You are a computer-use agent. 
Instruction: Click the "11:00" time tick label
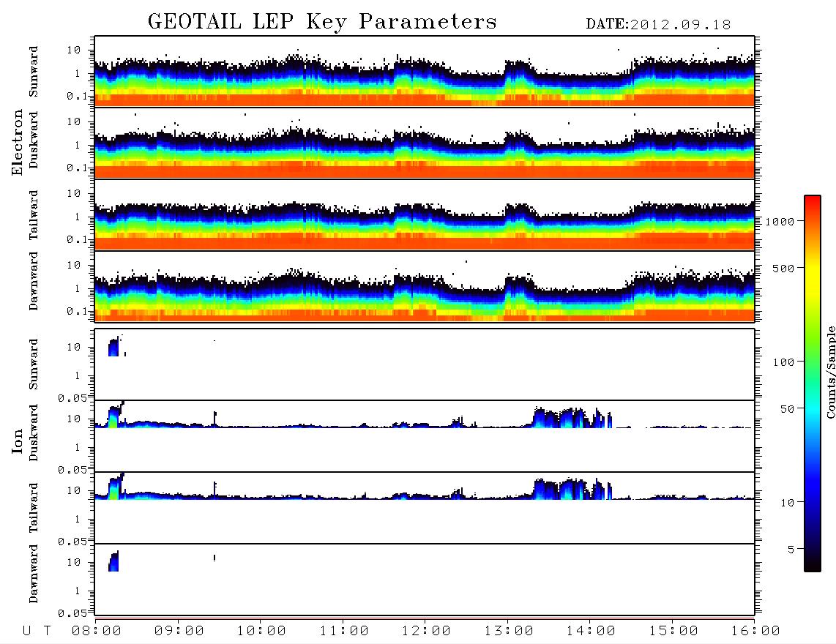tap(344, 632)
